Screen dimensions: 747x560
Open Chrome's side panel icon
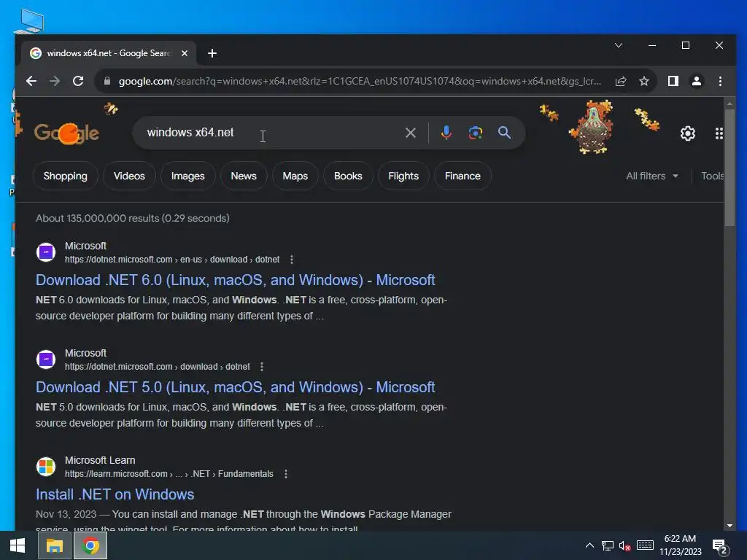[x=673, y=82]
